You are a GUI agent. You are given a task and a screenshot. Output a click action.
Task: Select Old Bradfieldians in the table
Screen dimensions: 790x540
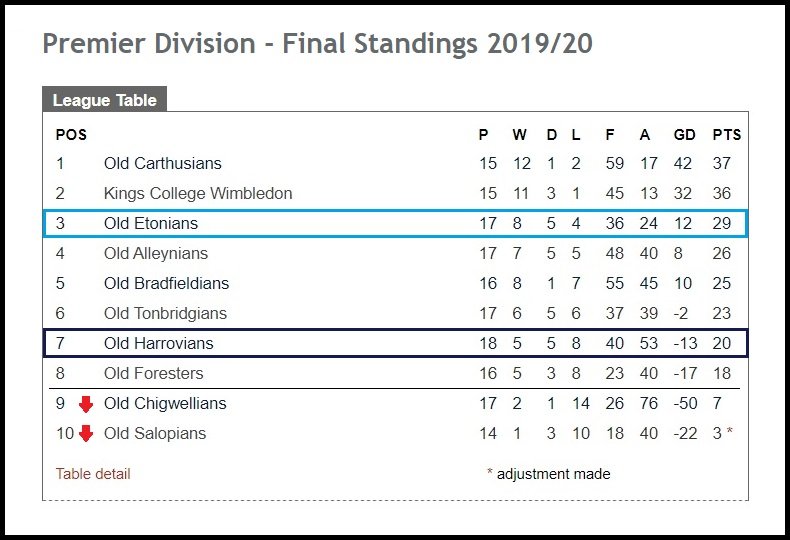pyautogui.click(x=166, y=283)
